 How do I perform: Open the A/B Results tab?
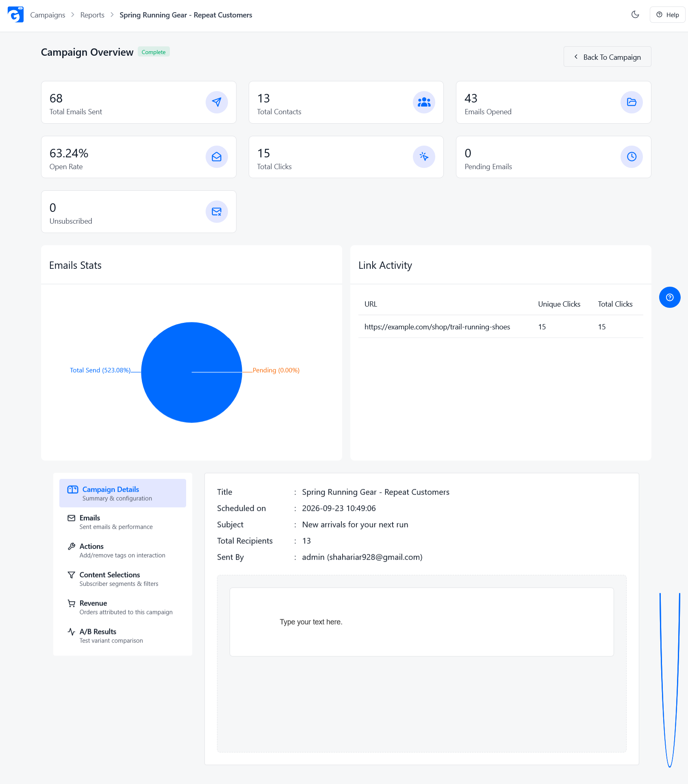click(x=123, y=636)
